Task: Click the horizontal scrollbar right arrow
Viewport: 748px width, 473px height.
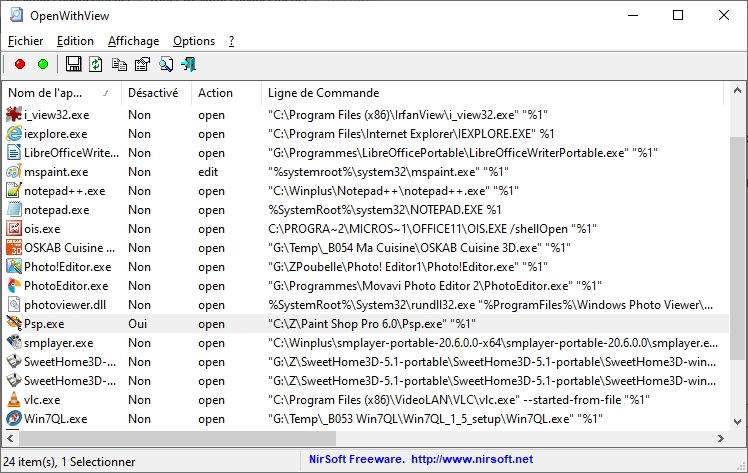Action: 720,438
